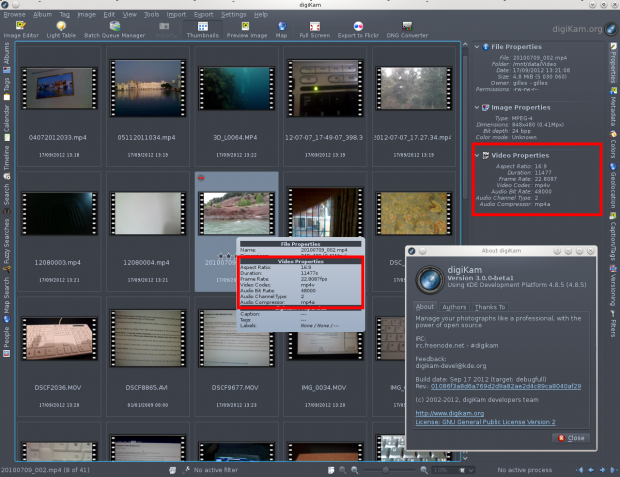Select the Properties right sidebar tab
Image resolution: width=620 pixels, height=477 pixels.
click(x=613, y=63)
